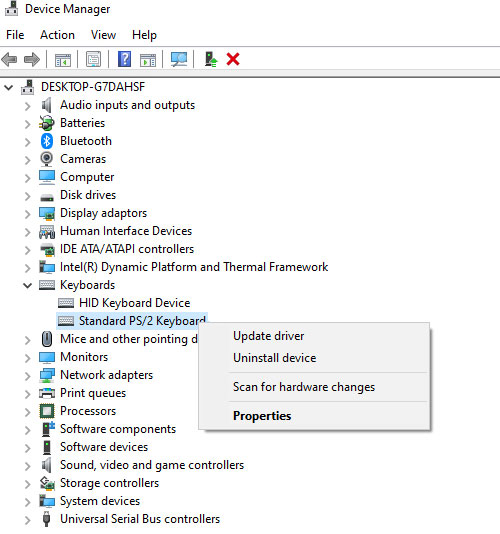This screenshot has width=500, height=534.
Task: Select the Human Interface Devices row
Action: (x=126, y=231)
